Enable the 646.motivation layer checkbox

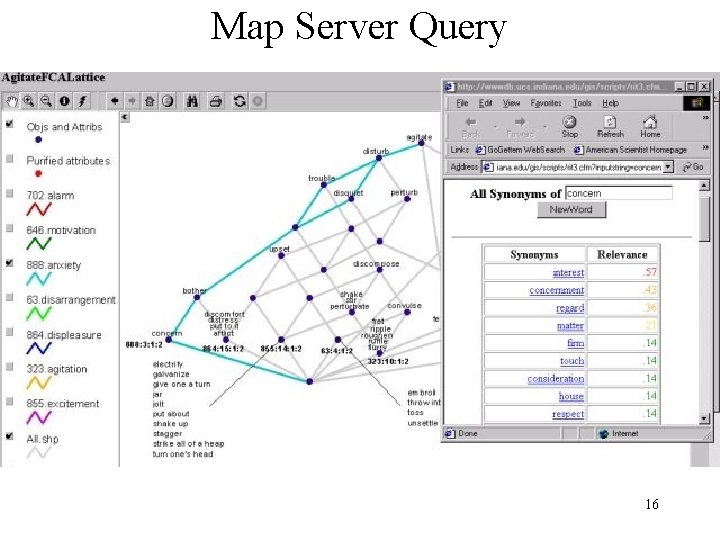tap(10, 228)
